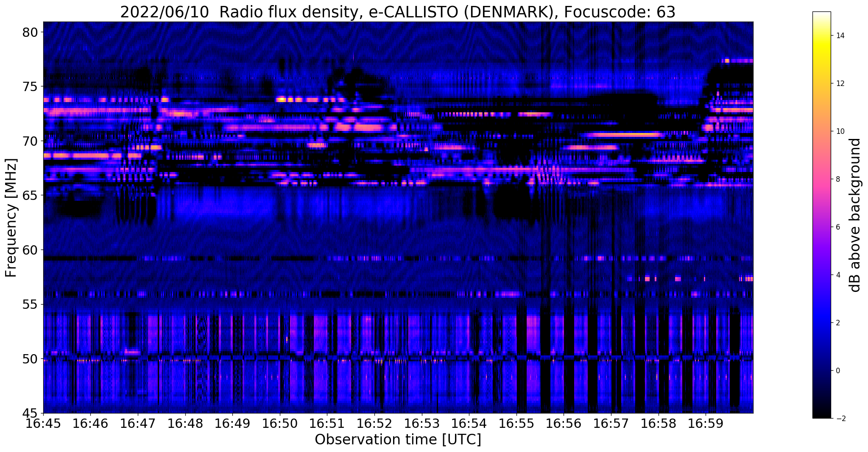This screenshot has height=452, width=868.
Task: Click the 16:46 time tick label
Action: 91,424
